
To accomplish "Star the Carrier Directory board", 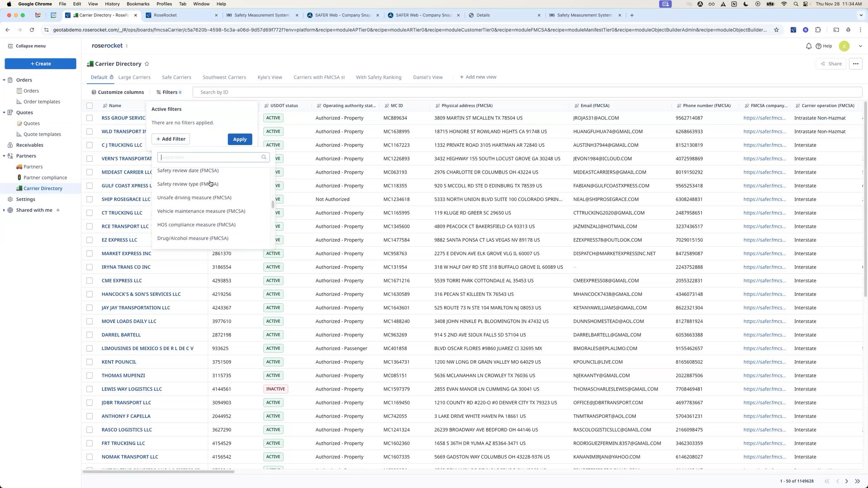I will (147, 64).
